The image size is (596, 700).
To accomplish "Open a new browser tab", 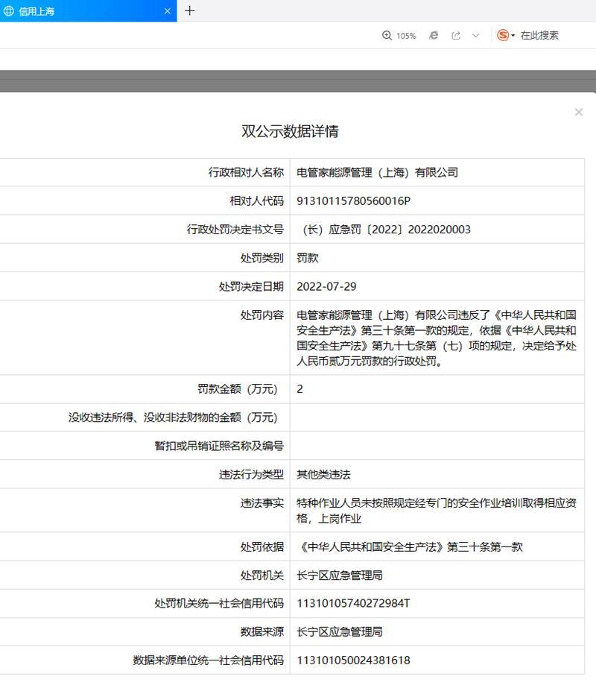I will 189,10.
